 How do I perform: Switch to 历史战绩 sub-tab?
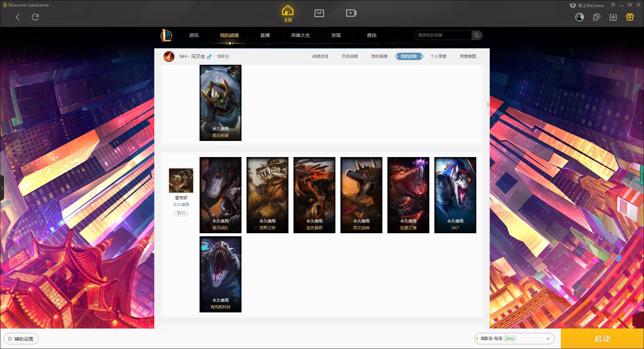point(350,56)
